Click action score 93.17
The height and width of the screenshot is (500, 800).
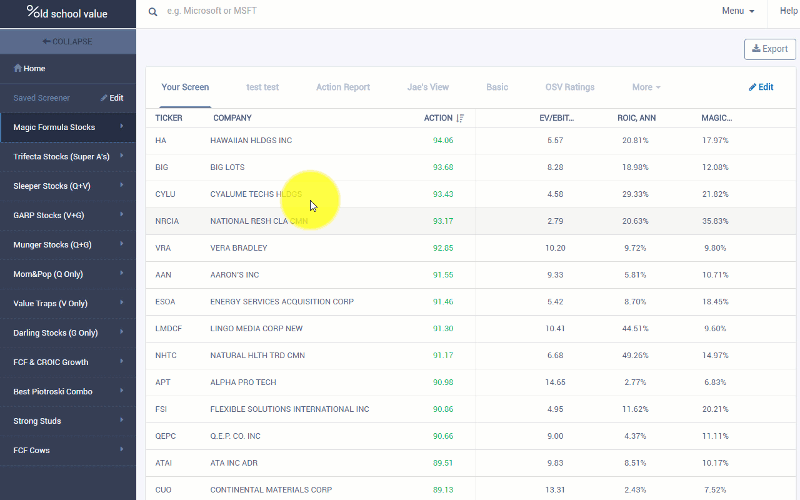tap(443, 221)
